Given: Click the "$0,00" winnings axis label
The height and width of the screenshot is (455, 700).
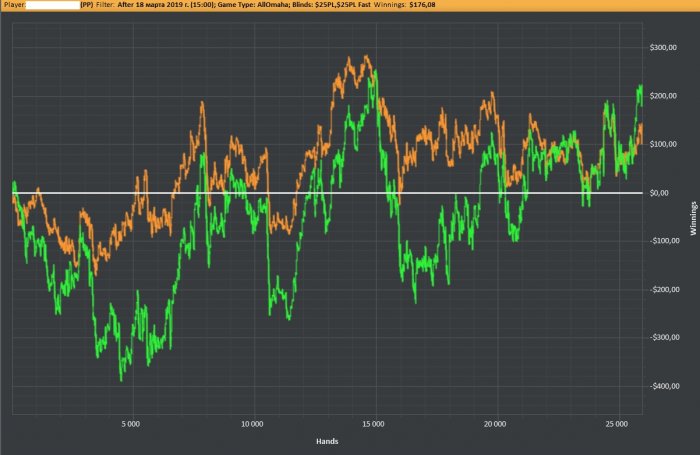Looking at the screenshot, I should (x=659, y=193).
